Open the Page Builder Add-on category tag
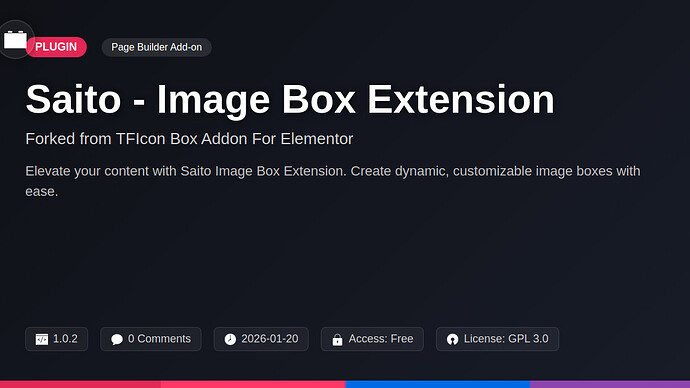The width and height of the screenshot is (690, 388). point(157,47)
